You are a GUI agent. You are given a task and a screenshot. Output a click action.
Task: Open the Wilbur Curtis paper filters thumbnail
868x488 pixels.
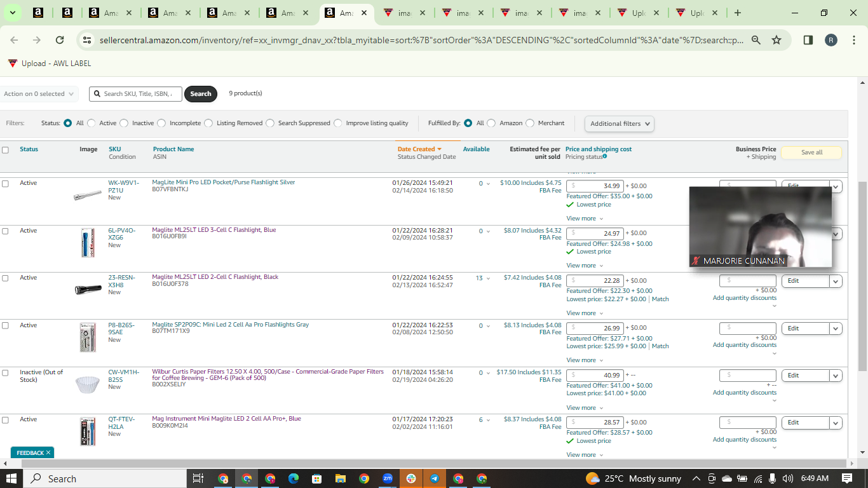pyautogui.click(x=88, y=384)
